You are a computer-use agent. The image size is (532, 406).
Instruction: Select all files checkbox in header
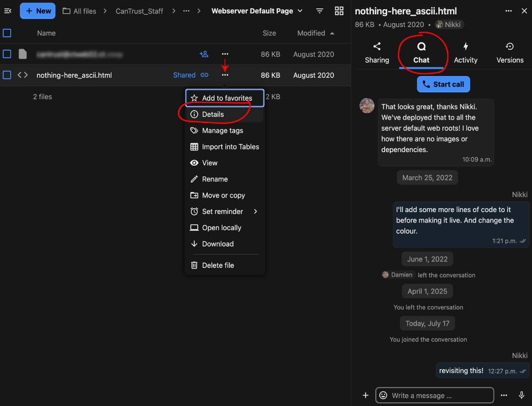7,33
